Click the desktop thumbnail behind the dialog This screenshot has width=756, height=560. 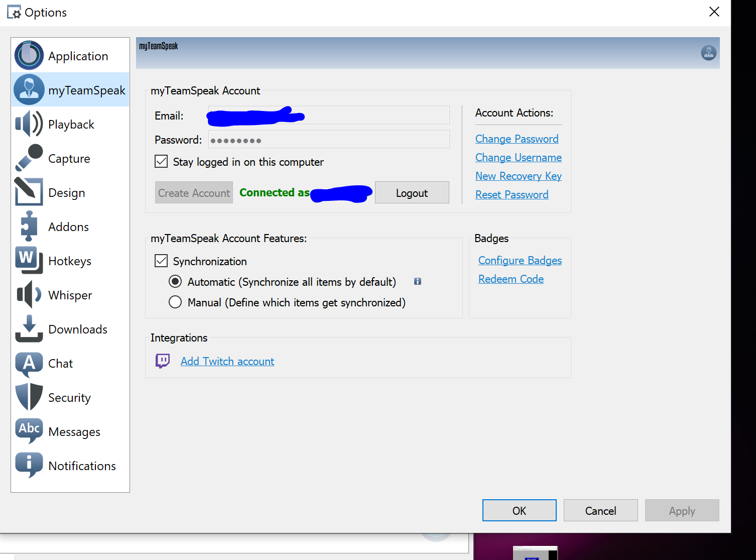pos(535,553)
